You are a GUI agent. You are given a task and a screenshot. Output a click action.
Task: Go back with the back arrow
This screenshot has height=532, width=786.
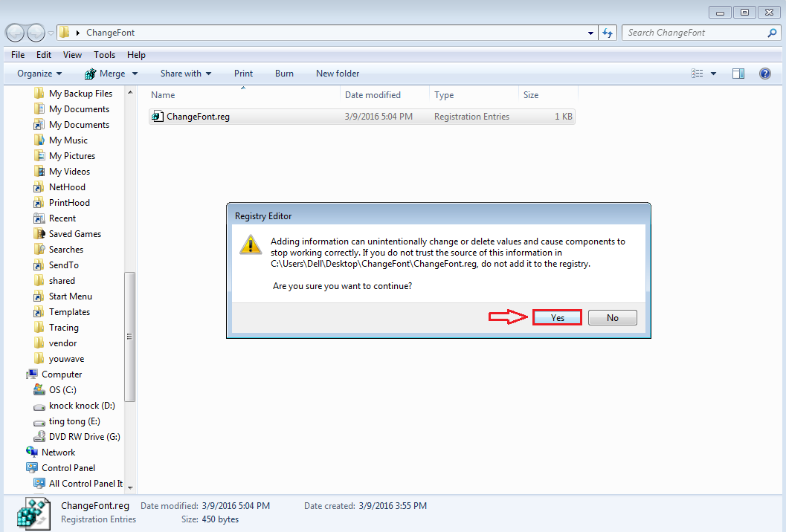[x=15, y=33]
